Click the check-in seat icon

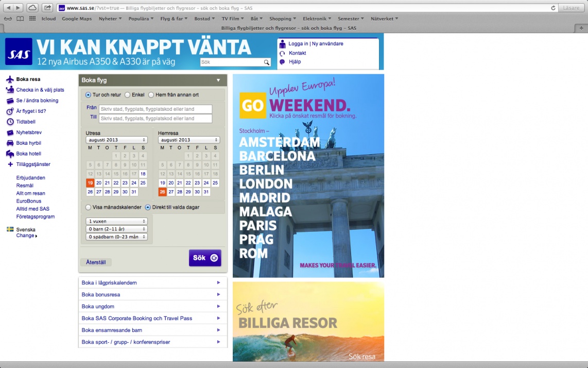tap(10, 90)
